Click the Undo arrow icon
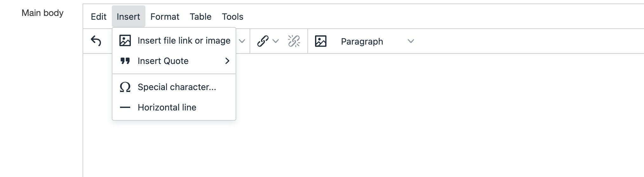The image size is (644, 177). point(96,41)
